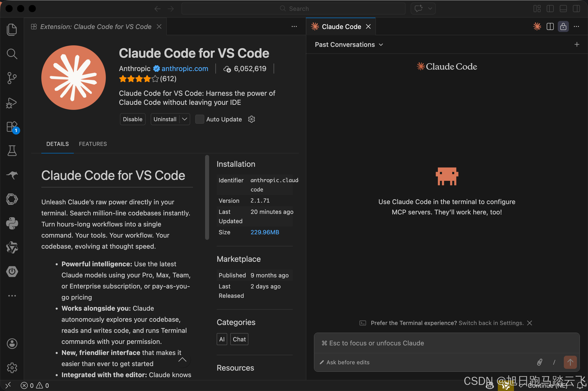Expand the Past Conversations dropdown
588x391 pixels.
[349, 45]
